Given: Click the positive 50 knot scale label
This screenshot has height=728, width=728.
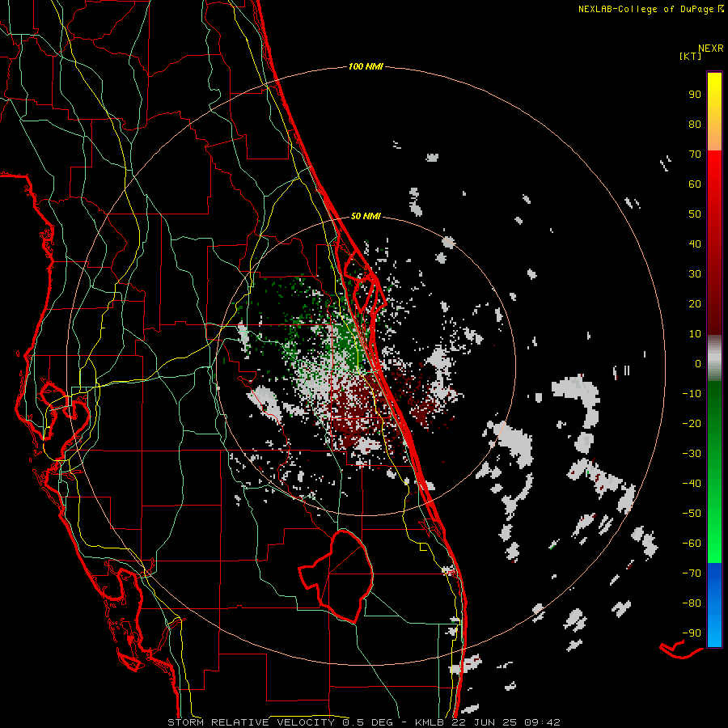Looking at the screenshot, I should tap(695, 214).
